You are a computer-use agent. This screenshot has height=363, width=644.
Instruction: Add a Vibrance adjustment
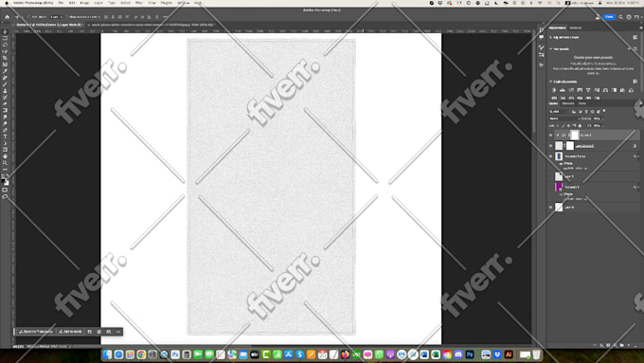tap(588, 90)
